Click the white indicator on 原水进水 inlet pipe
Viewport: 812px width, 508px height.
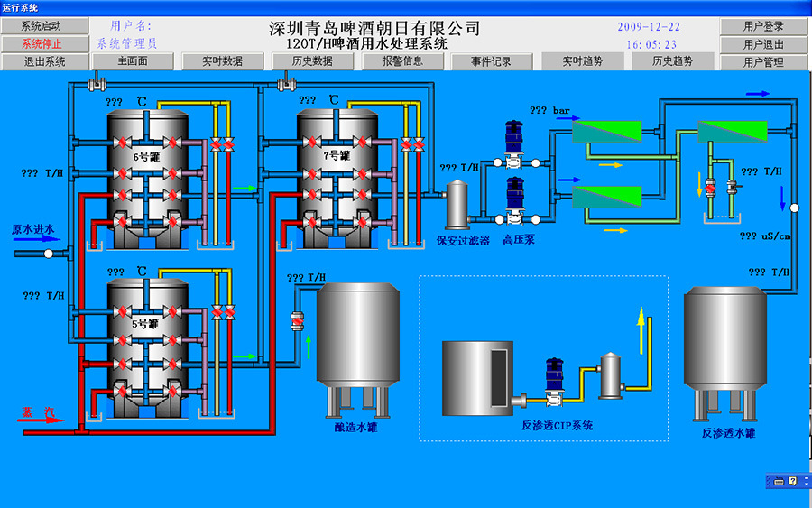(48, 254)
